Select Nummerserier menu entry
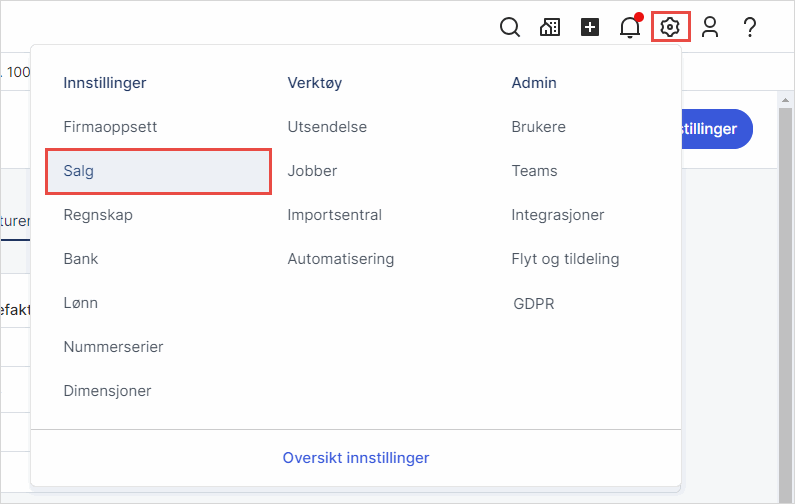795x504 pixels. click(113, 347)
